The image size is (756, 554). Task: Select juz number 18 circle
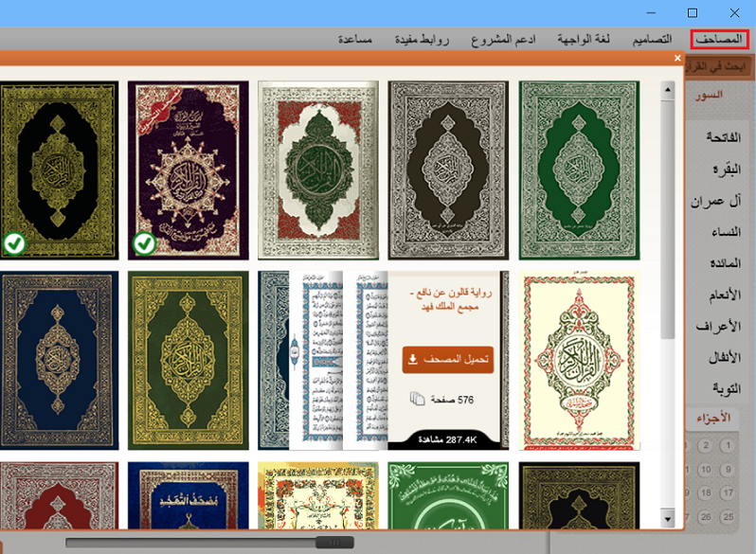tap(706, 492)
